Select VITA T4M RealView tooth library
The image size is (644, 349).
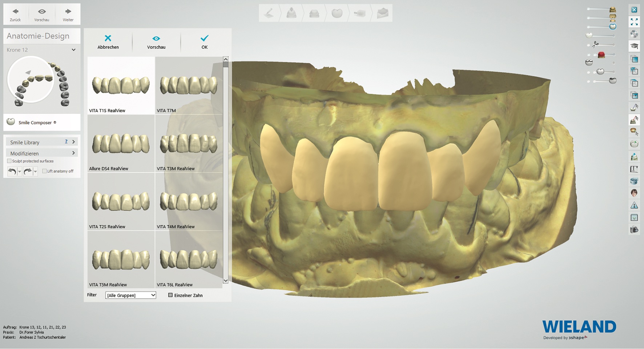tap(189, 202)
